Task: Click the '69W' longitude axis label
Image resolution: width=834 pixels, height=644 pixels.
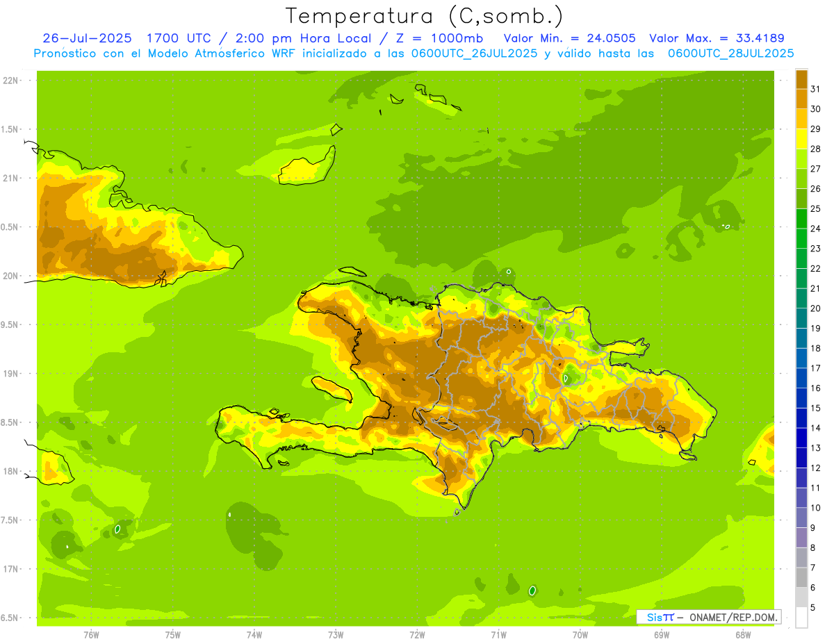Action: coord(662,635)
